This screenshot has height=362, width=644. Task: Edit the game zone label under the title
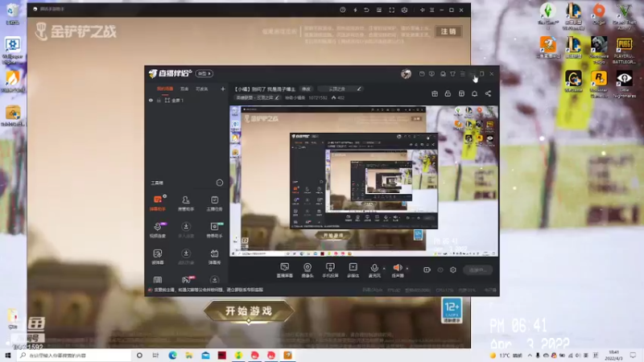(x=257, y=97)
